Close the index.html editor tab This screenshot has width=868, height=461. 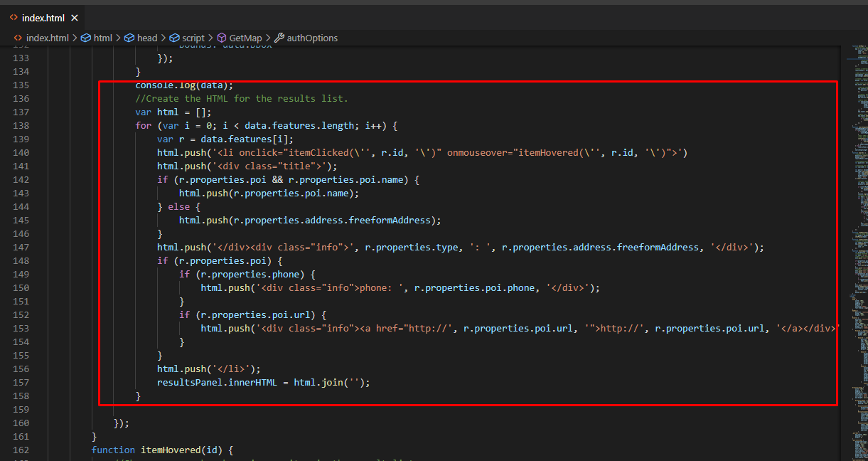(x=75, y=18)
